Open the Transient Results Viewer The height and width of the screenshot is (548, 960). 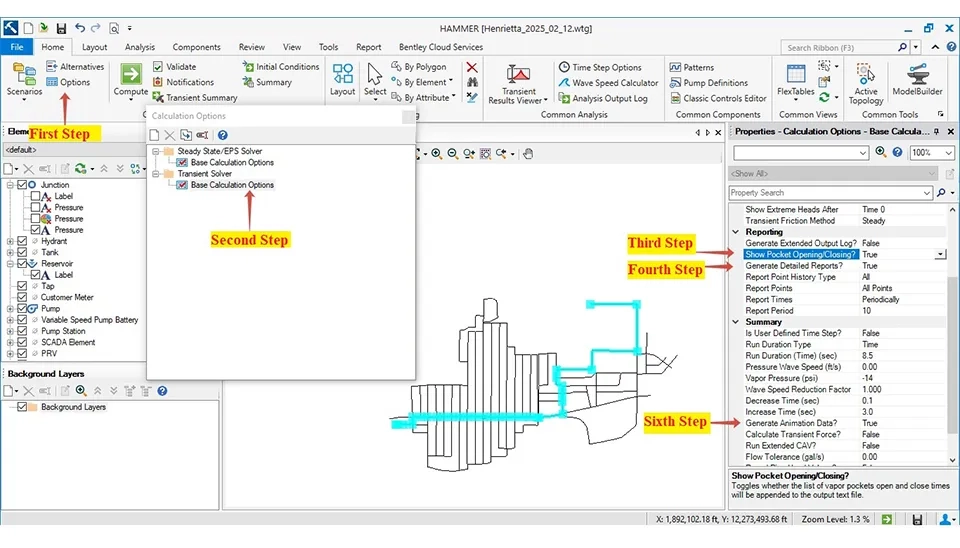pos(519,82)
